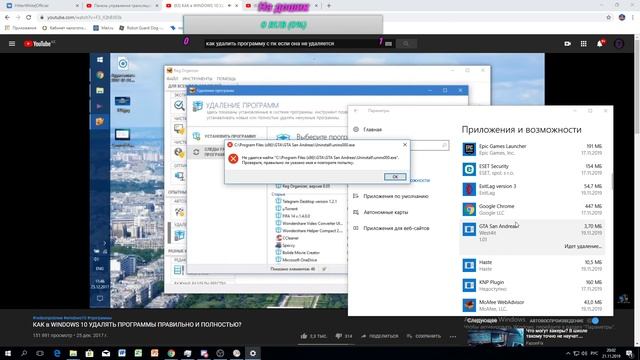This screenshot has width=640, height=360.
Task: Select Haste app entry
Action: click(x=532, y=265)
